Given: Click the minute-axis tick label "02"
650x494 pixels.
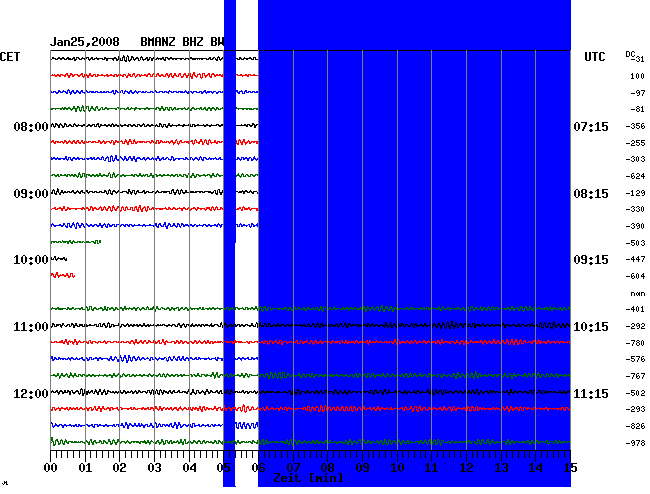Looking at the screenshot, I should pos(119,468).
